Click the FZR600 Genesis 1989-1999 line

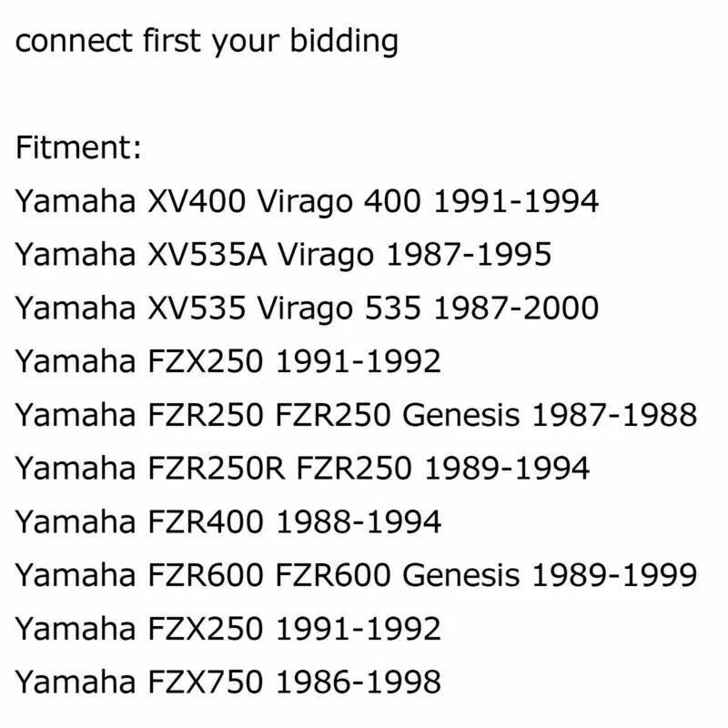(356, 575)
